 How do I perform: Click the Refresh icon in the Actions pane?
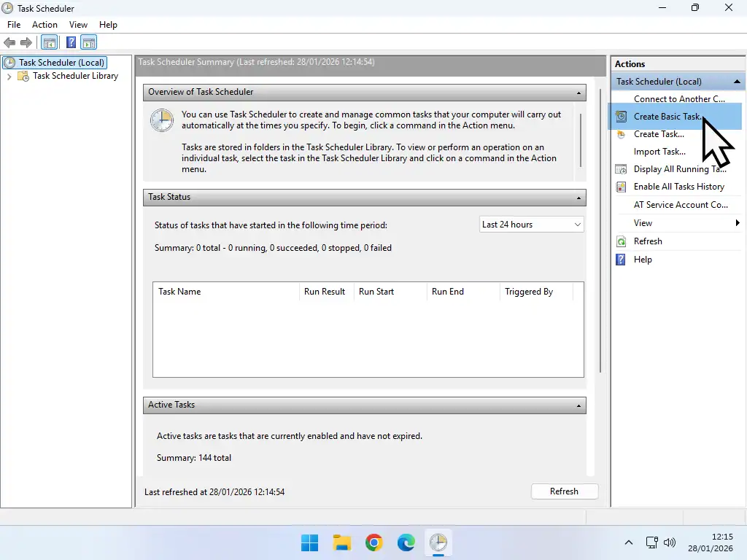[622, 241]
